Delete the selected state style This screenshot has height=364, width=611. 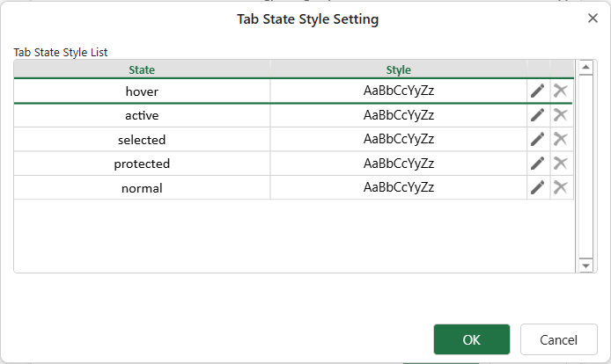[560, 140]
